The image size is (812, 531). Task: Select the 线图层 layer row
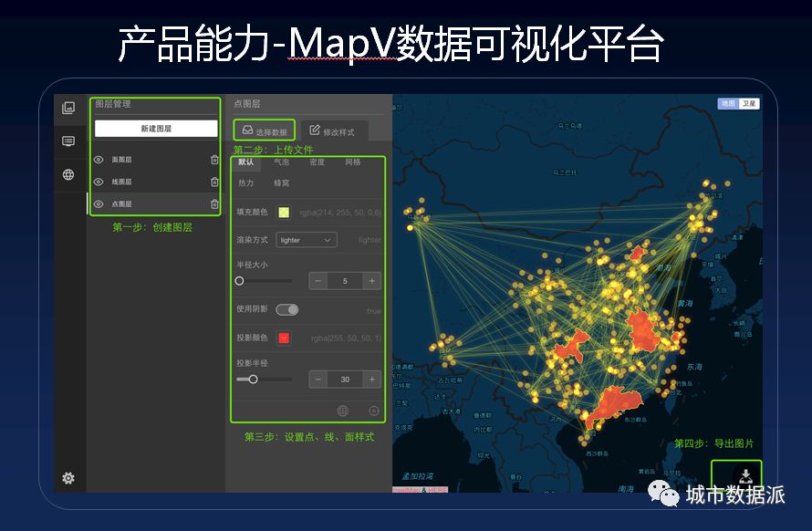point(155,182)
